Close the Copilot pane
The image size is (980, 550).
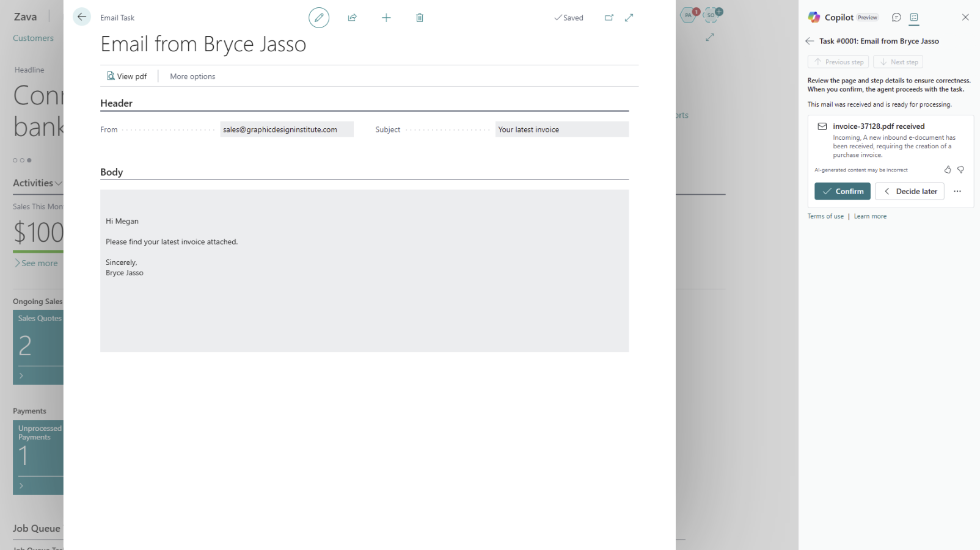965,17
